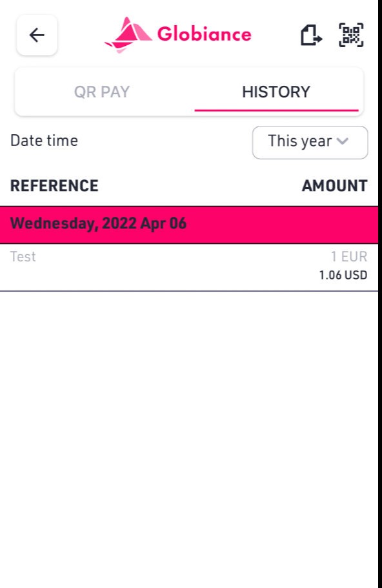Switch to the QR PAY tab
382x588 pixels.
pos(104,92)
